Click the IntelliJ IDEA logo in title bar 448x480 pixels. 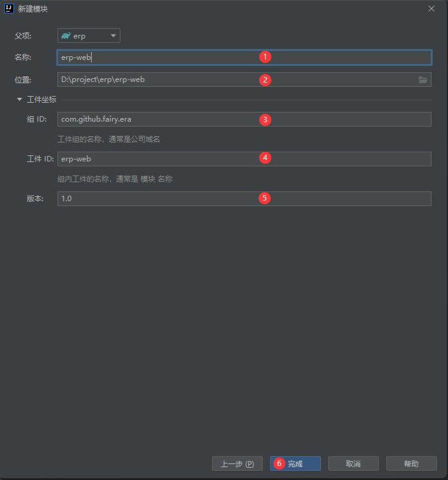(9, 9)
